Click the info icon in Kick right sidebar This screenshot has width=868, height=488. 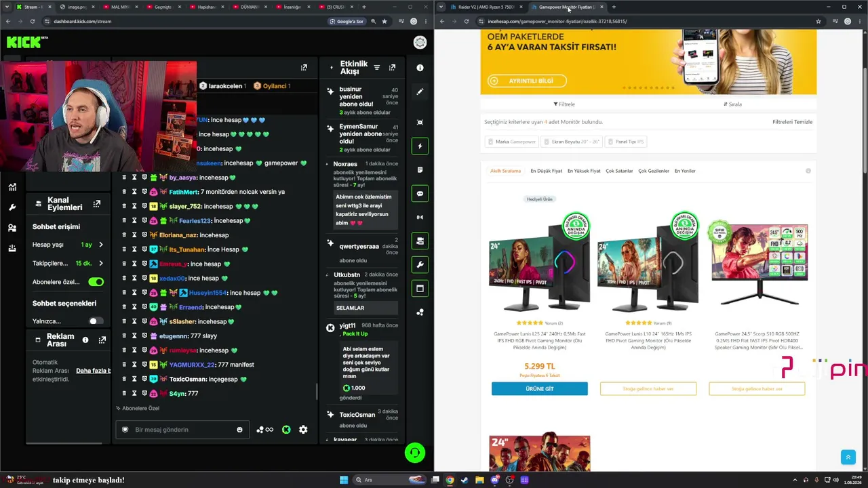point(420,68)
